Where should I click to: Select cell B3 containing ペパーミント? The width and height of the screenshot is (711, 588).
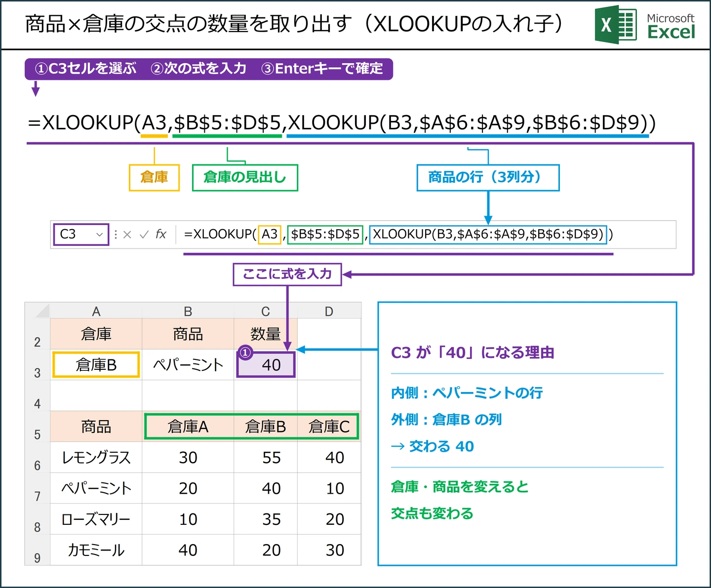click(x=188, y=365)
